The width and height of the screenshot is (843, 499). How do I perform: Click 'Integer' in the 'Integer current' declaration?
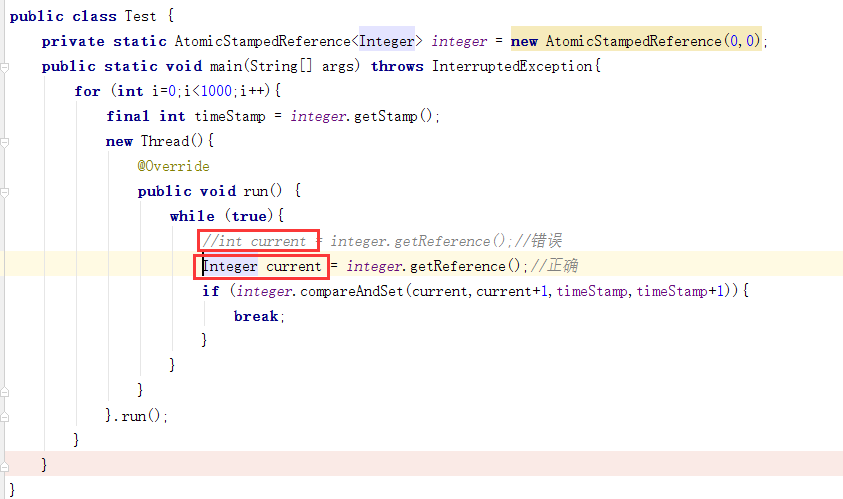pyautogui.click(x=230, y=266)
